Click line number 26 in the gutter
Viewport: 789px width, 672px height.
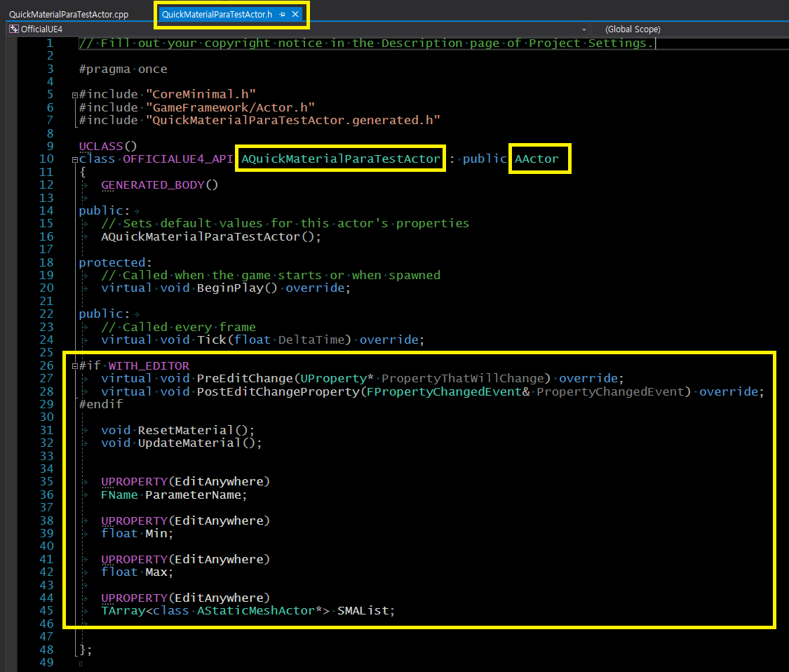point(47,366)
